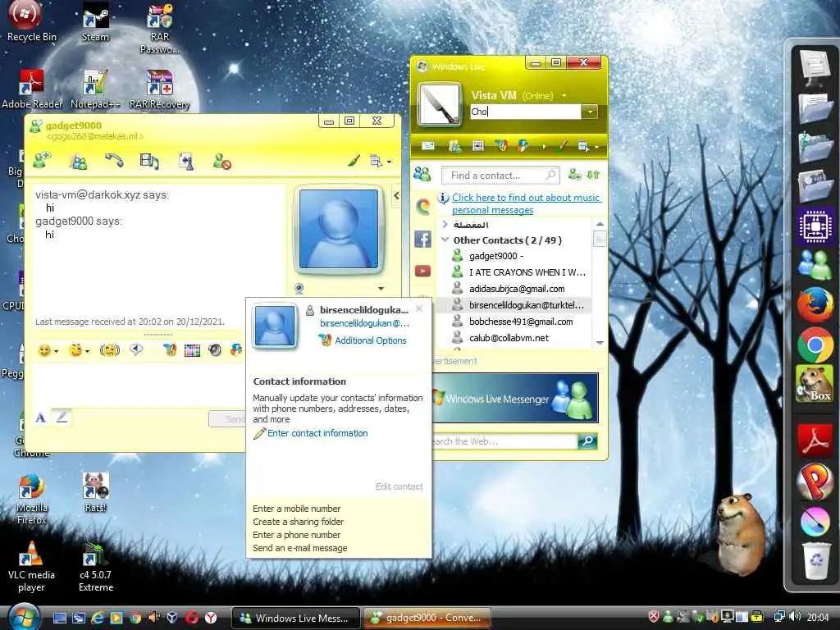Screen dimensions: 840x630
Task: Click Windows Live Messenger advertisement banner
Action: click(x=515, y=398)
